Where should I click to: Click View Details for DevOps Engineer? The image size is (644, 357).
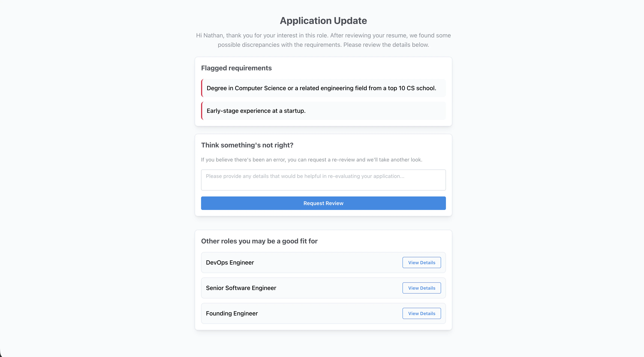421,262
